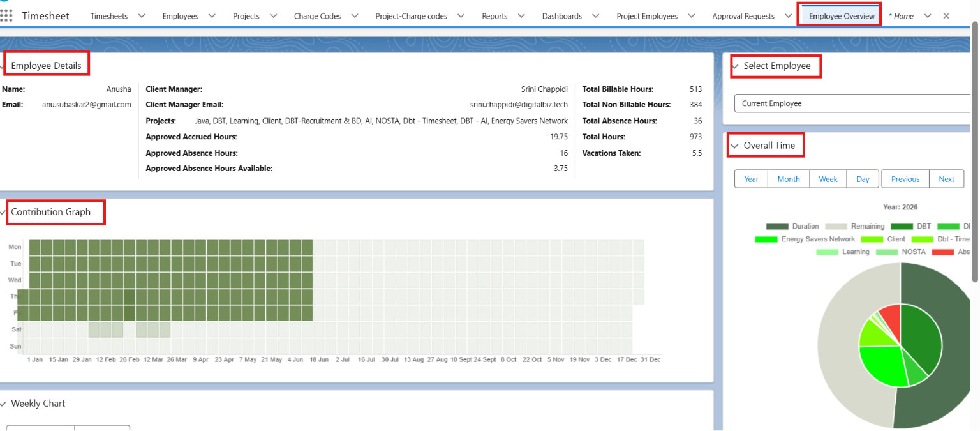Click the Total Billable Hours value 513
The width and height of the screenshot is (980, 431).
coord(695,89)
